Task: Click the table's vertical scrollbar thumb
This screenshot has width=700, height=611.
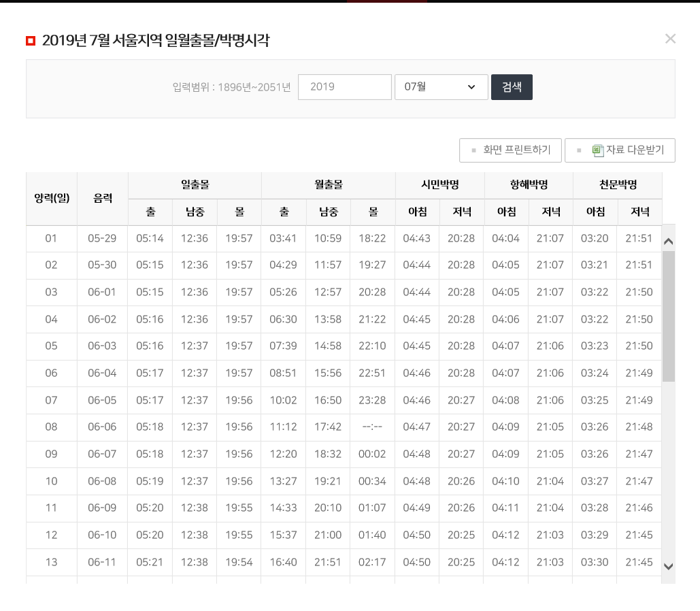Action: 668,316
